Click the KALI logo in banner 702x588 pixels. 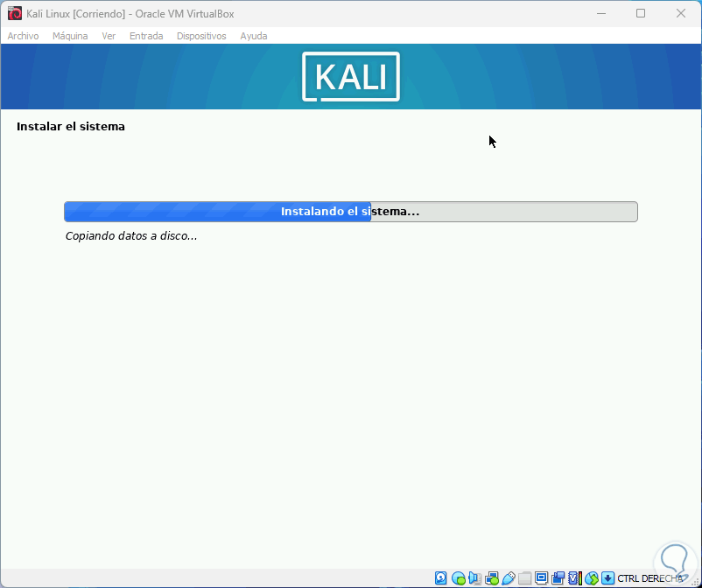pos(350,76)
